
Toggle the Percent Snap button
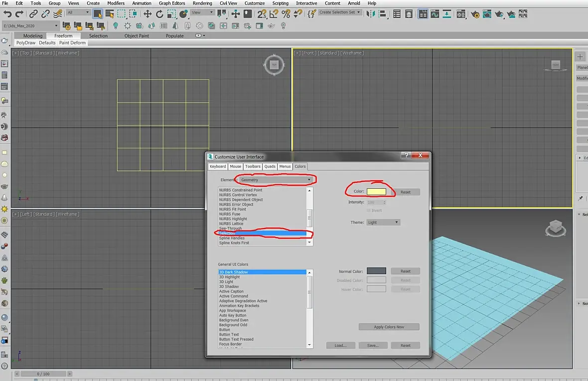tap(286, 14)
